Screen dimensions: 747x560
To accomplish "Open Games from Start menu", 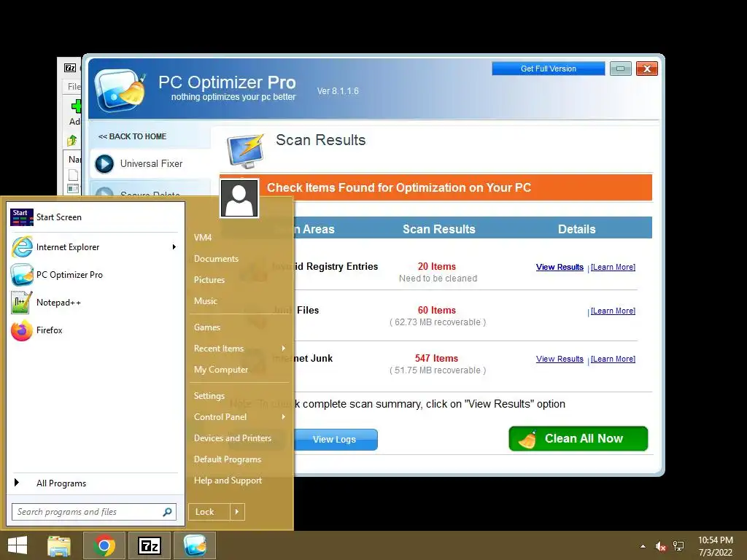I will 206,327.
